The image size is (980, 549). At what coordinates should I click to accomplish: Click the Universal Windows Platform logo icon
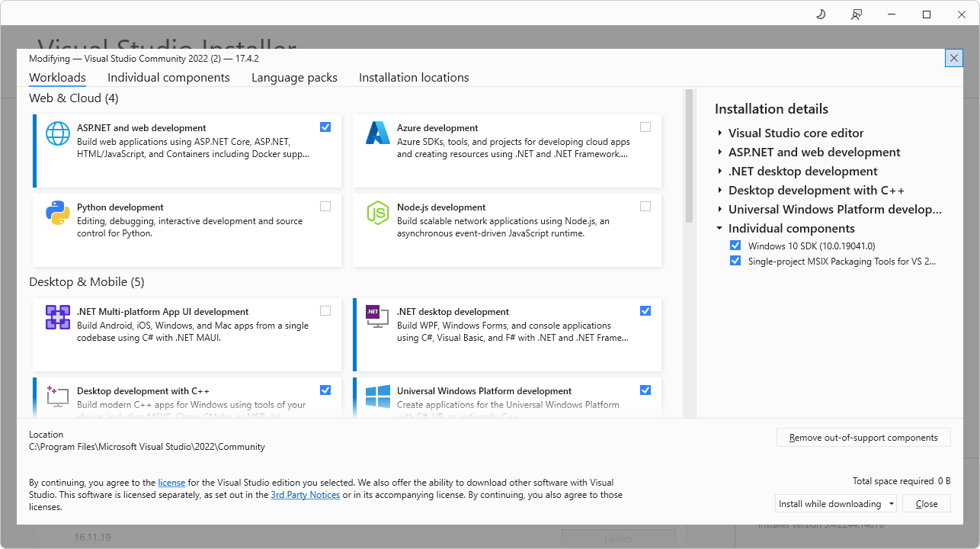click(377, 396)
